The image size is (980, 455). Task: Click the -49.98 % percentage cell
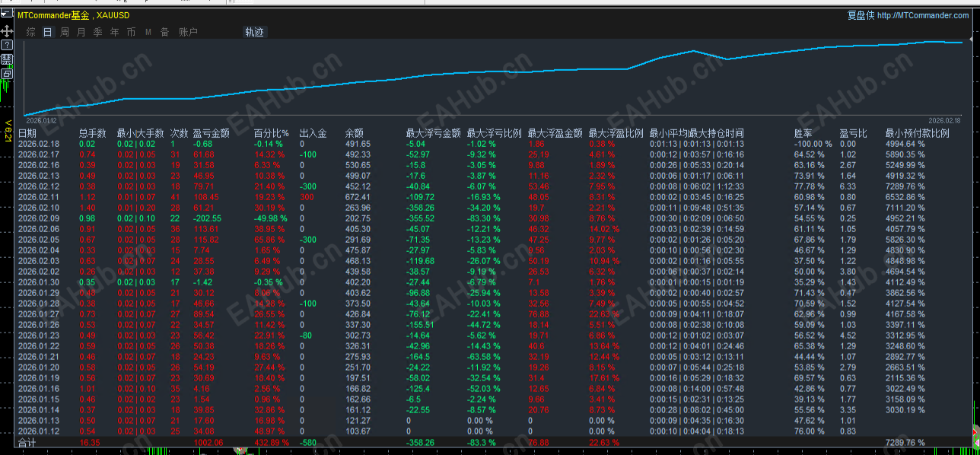coord(270,218)
